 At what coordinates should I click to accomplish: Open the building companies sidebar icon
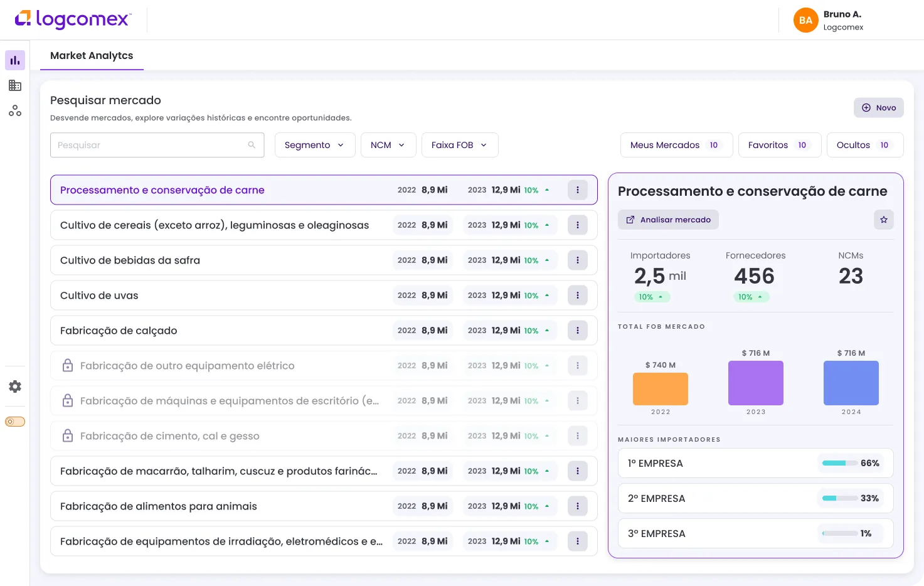(15, 85)
